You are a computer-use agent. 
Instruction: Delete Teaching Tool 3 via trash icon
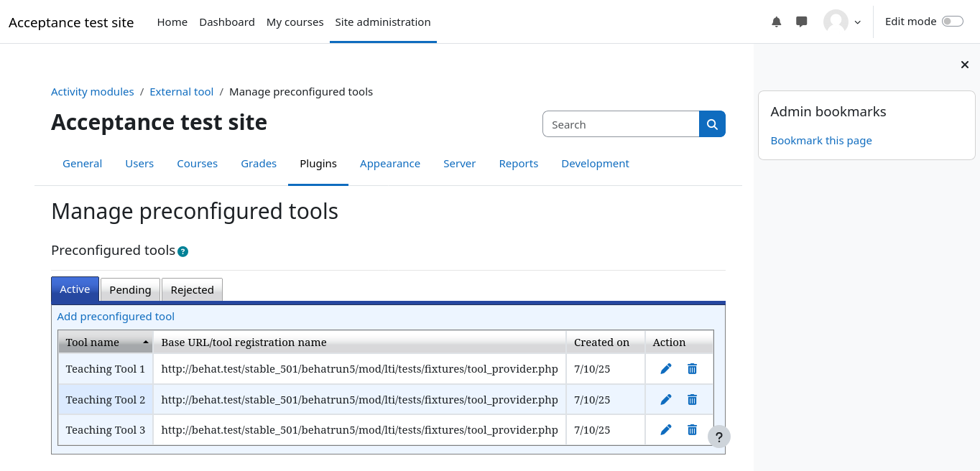pos(692,430)
